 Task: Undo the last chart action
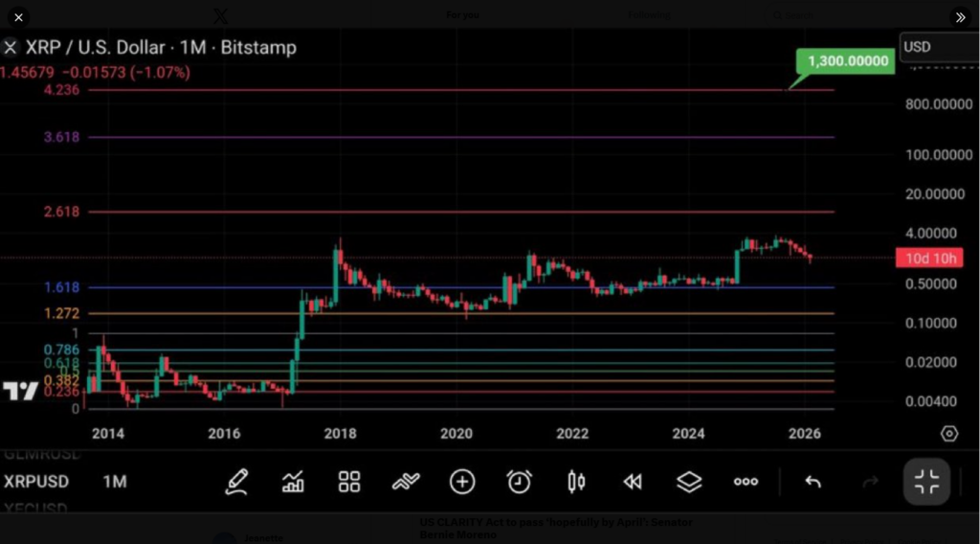click(x=813, y=482)
